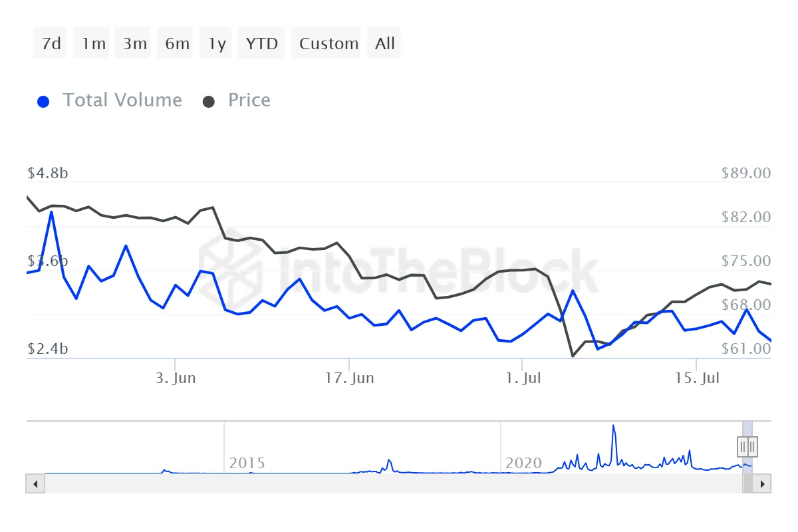Viewport: 798px width, 532px height.
Task: Grab the right navigator range handle
Action: pyautogui.click(x=752, y=446)
